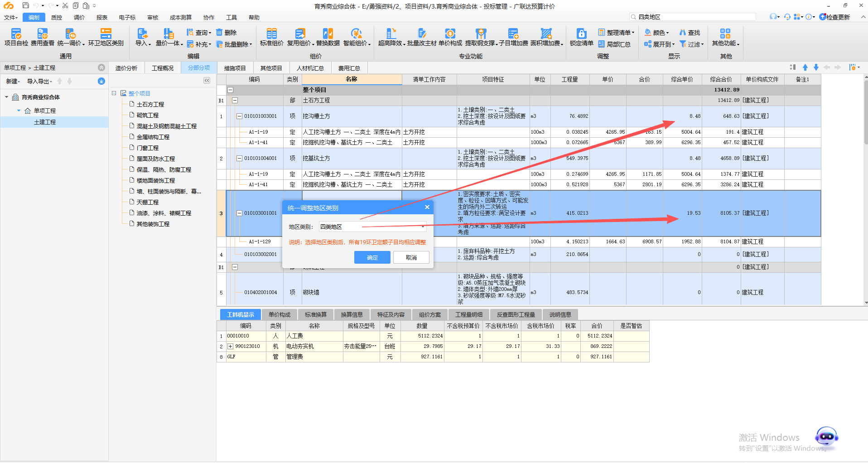This screenshot has height=463, width=868.
Task: Click the 查找 binoculars icon
Action: pos(683,33)
